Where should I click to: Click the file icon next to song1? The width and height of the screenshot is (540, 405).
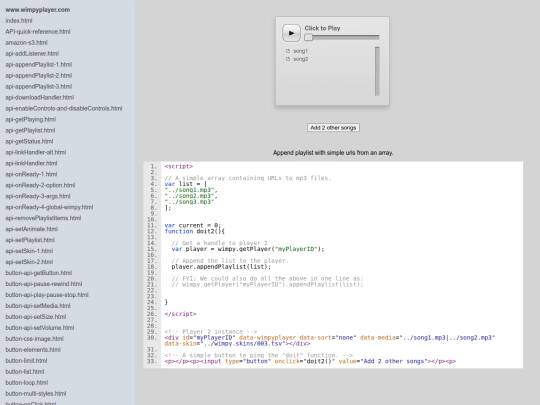pos(288,51)
